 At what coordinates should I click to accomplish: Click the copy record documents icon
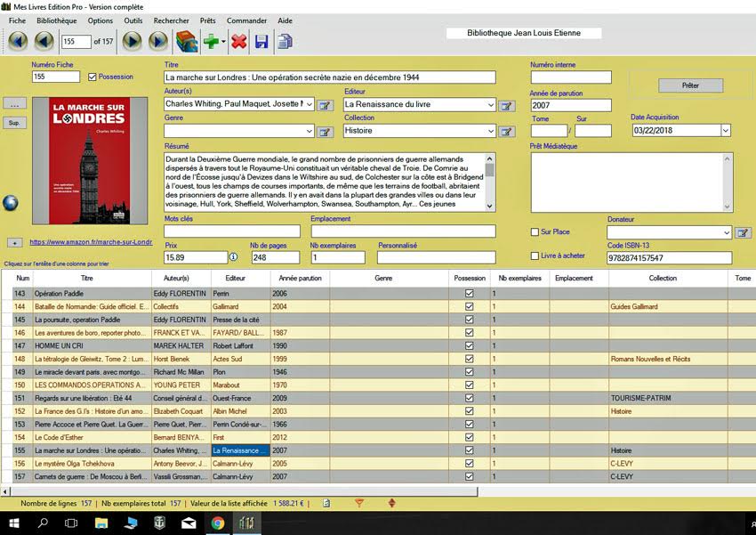pos(286,41)
